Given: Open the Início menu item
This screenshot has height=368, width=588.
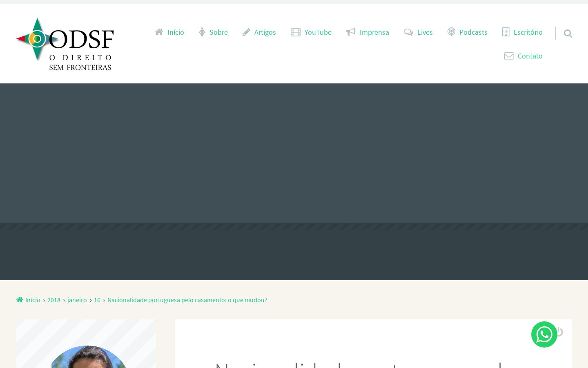Looking at the screenshot, I should tap(176, 32).
